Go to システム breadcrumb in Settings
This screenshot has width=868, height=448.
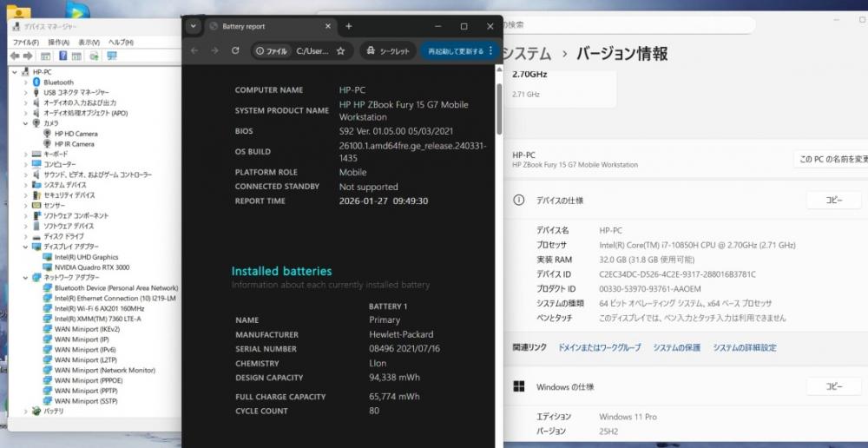[x=527, y=54]
